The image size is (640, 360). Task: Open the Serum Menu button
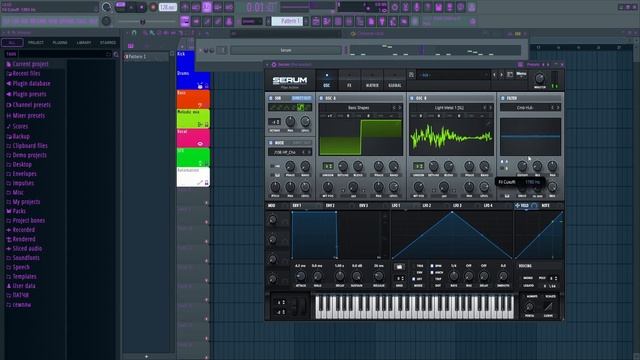pyautogui.click(x=521, y=74)
